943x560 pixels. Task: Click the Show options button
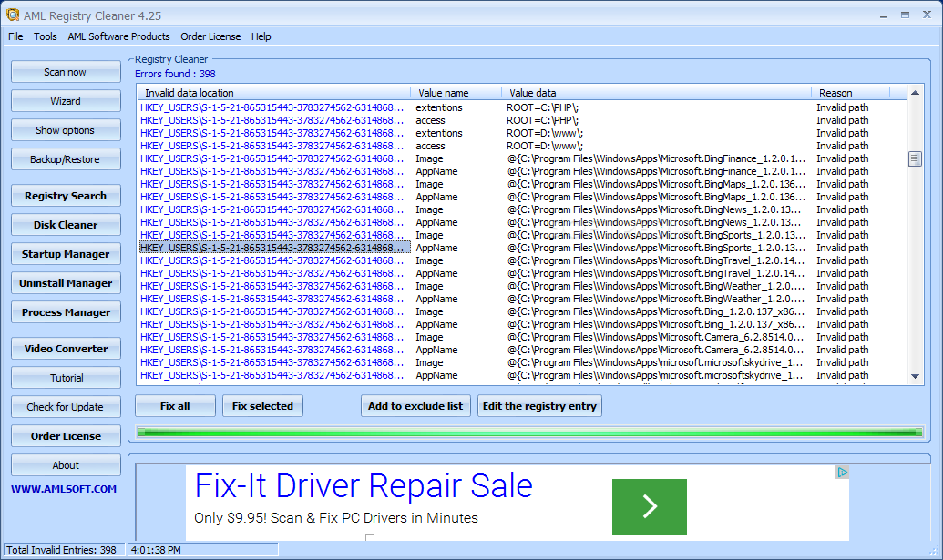(x=66, y=130)
